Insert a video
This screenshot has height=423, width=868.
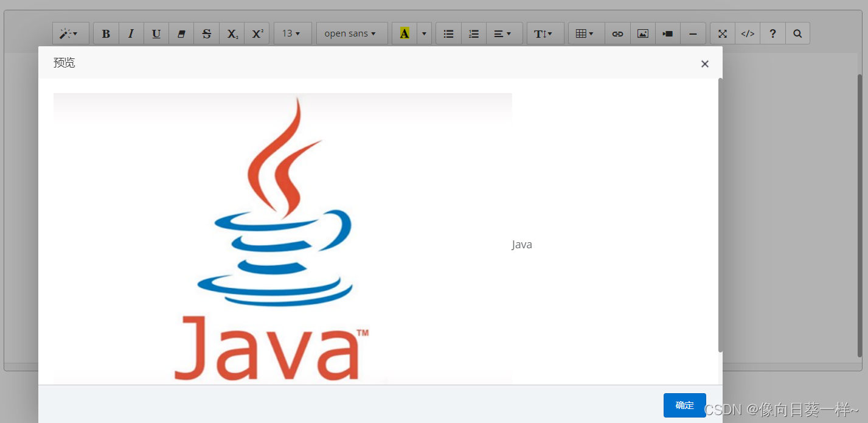pyautogui.click(x=668, y=33)
